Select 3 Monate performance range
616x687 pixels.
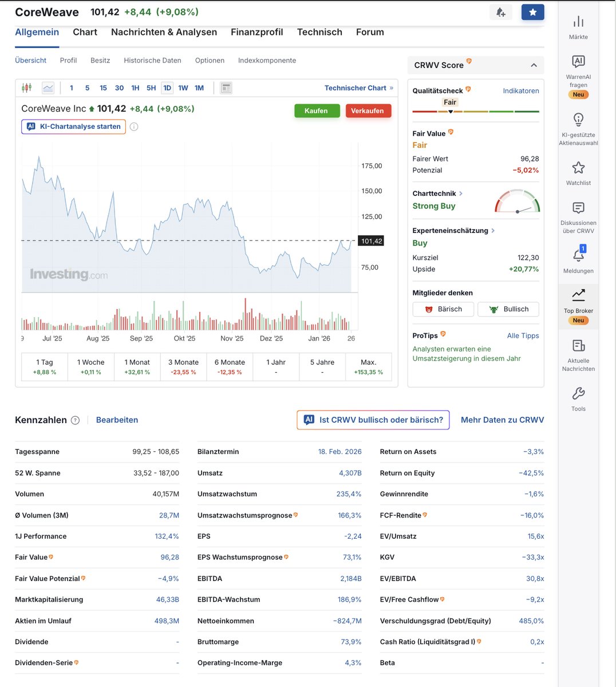pos(183,366)
